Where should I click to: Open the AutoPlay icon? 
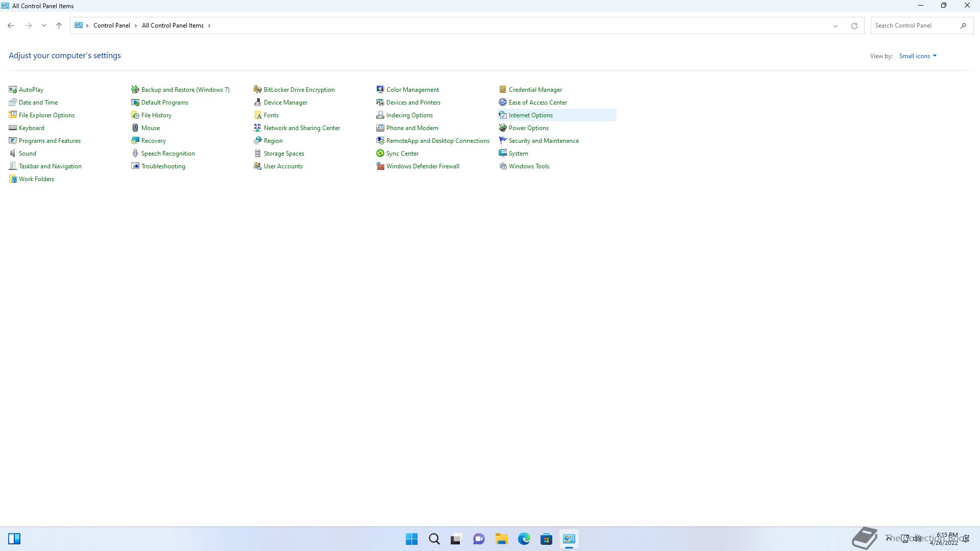[13, 90]
